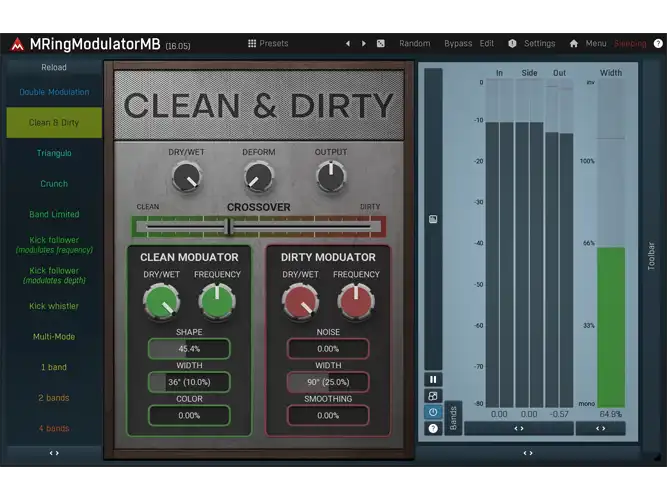Click the Width value 64.9%
The height and width of the screenshot is (500, 667).
pyautogui.click(x=611, y=414)
